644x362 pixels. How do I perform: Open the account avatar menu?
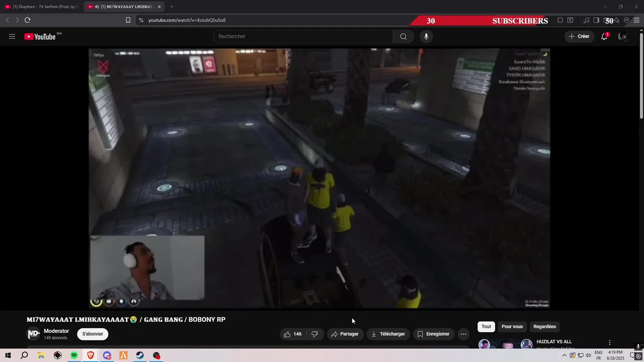tap(623, 37)
